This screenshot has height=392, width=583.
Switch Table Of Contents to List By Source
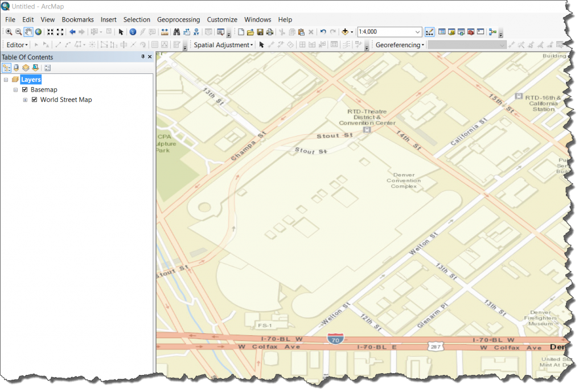(x=17, y=68)
